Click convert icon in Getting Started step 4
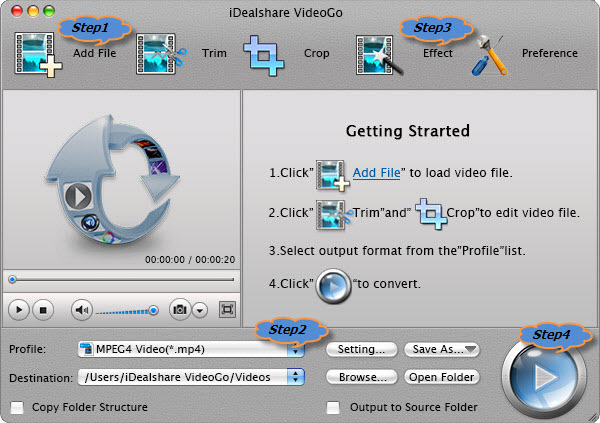The height and width of the screenshot is (423, 600). 333,286
